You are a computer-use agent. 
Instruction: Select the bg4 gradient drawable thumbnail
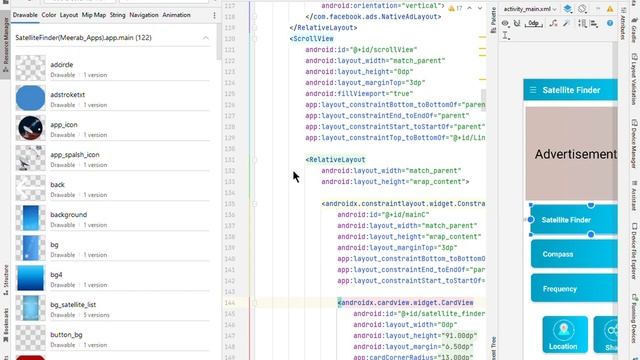click(x=31, y=278)
